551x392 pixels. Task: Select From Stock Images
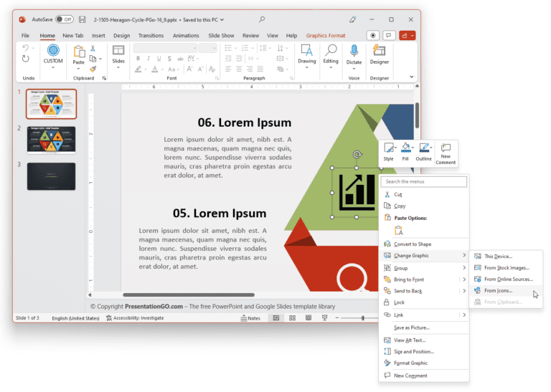tap(506, 268)
